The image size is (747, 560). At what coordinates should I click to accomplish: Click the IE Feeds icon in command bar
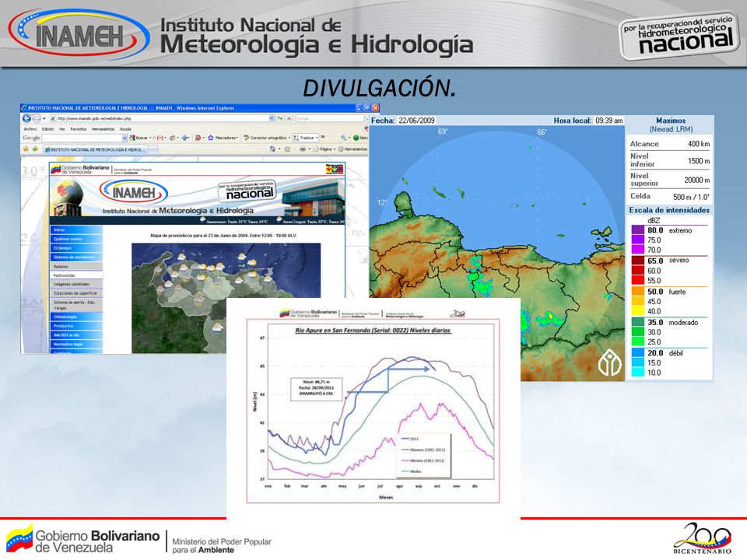click(287, 149)
